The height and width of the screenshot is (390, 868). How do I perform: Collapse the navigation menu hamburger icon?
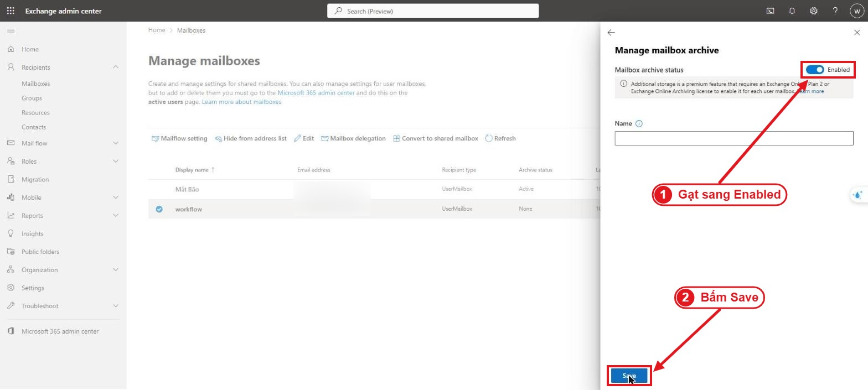pyautogui.click(x=11, y=31)
